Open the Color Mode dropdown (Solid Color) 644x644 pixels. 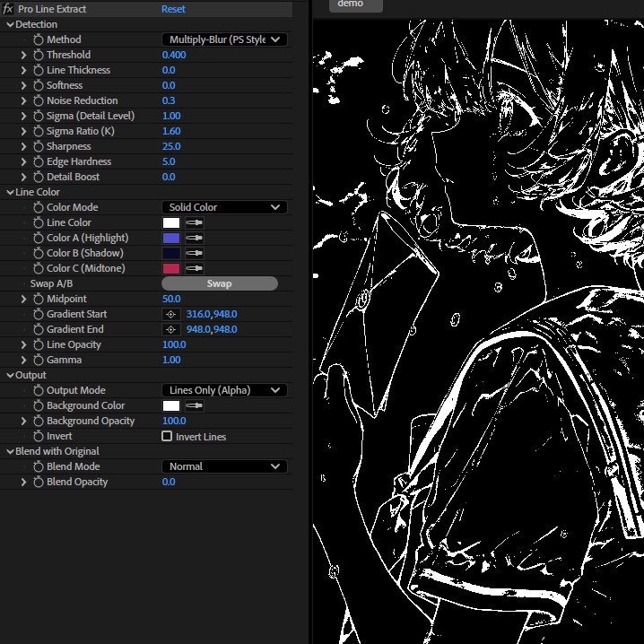click(x=224, y=207)
